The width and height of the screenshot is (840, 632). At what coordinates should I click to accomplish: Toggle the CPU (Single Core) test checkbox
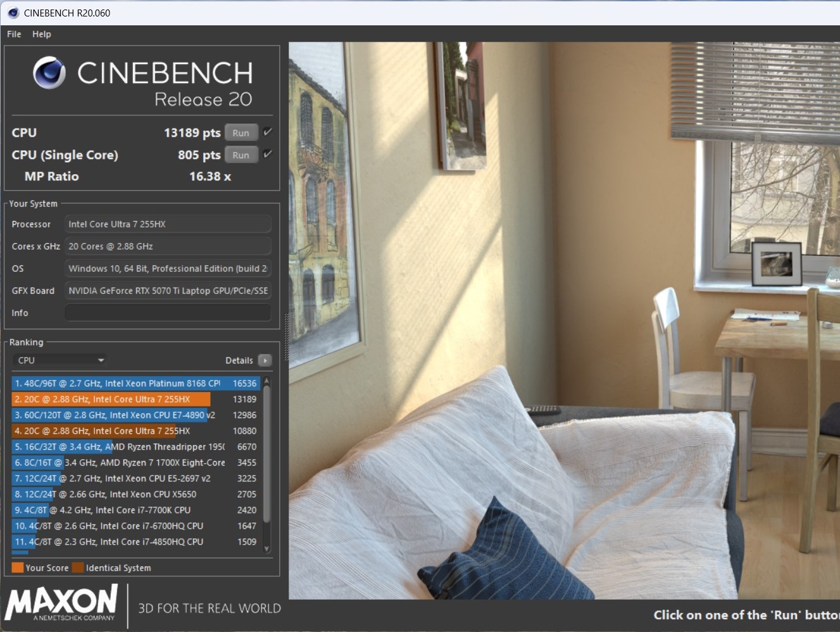(x=268, y=155)
